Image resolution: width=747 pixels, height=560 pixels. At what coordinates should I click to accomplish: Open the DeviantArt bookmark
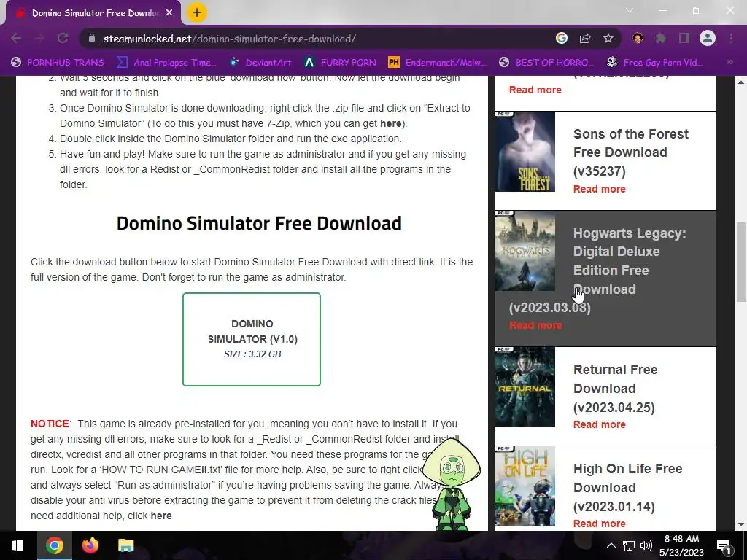[x=260, y=63]
